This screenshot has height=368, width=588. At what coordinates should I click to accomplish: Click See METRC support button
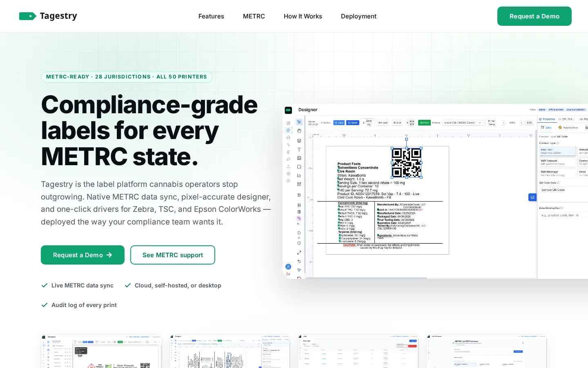[173, 255]
